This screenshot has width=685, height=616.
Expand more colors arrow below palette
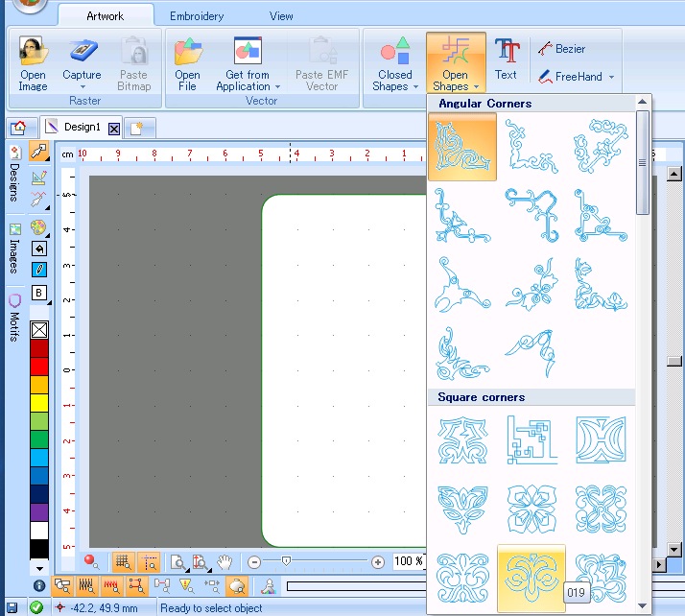point(39,569)
